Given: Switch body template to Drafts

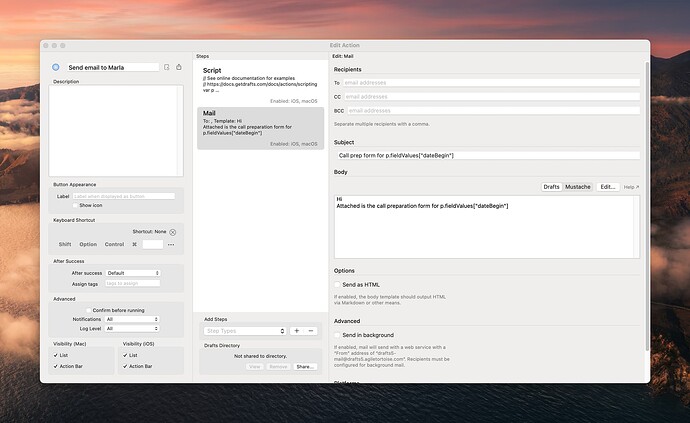Looking at the screenshot, I should tap(551, 187).
